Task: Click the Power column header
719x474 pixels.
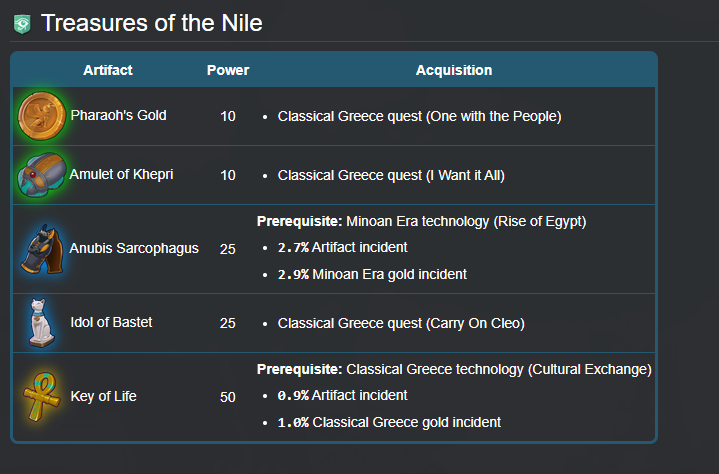Action: pos(228,70)
